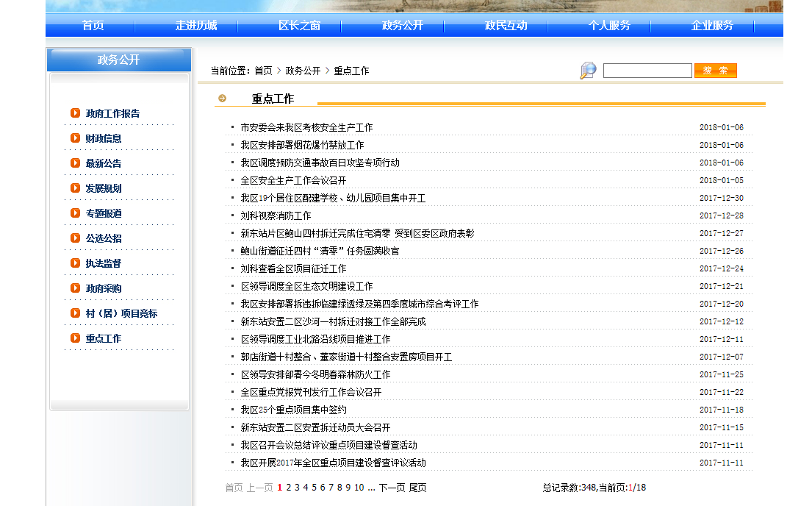The width and height of the screenshot is (812, 506).
Task: Open 发展规划 sidebar link
Action: coord(104,188)
